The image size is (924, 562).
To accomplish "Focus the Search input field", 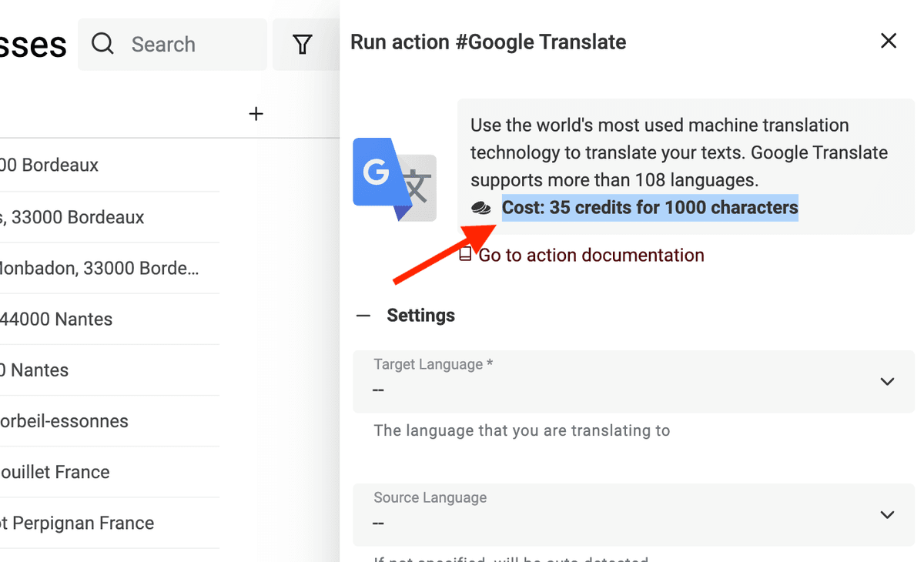I will 172,45.
